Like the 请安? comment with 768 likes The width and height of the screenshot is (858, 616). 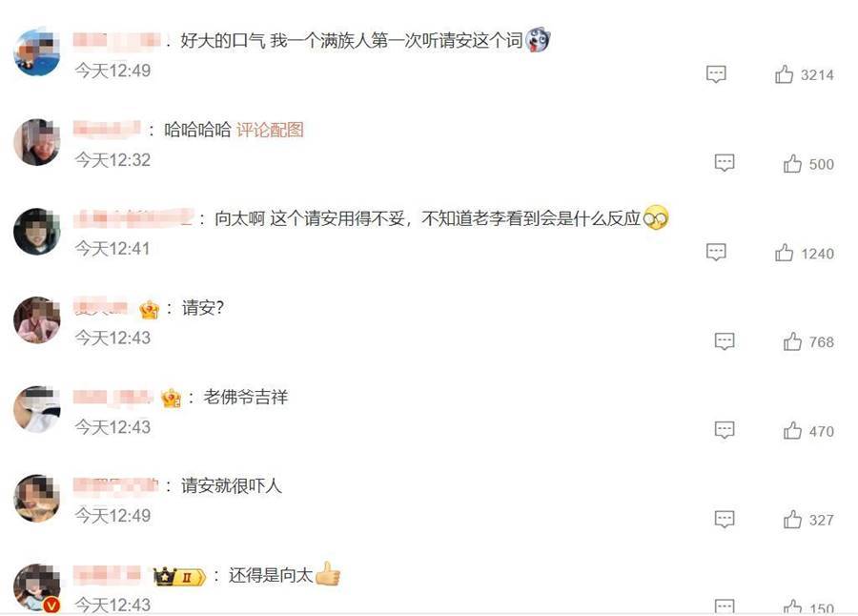click(x=792, y=341)
